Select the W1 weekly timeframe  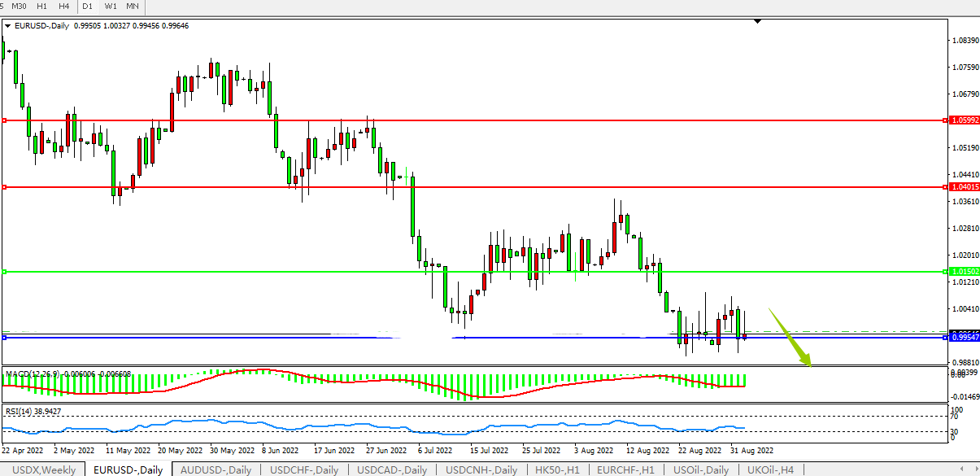pyautogui.click(x=111, y=7)
